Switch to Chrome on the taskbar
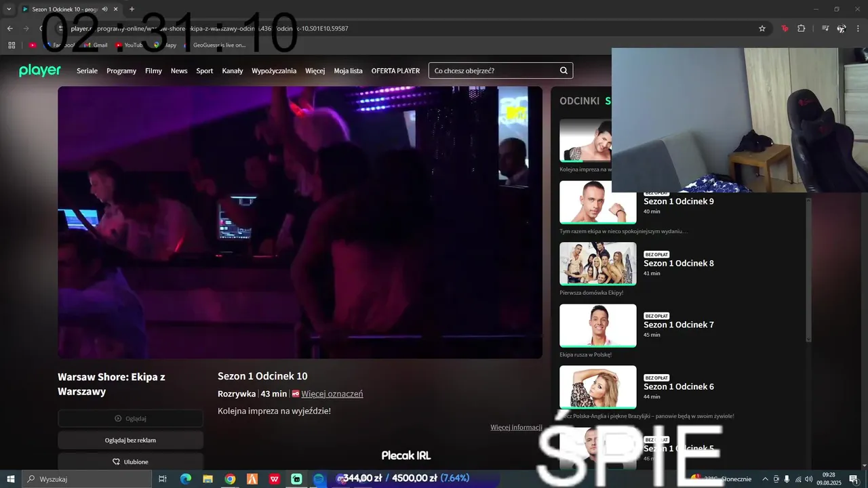Image resolution: width=868 pixels, height=488 pixels. click(x=230, y=479)
